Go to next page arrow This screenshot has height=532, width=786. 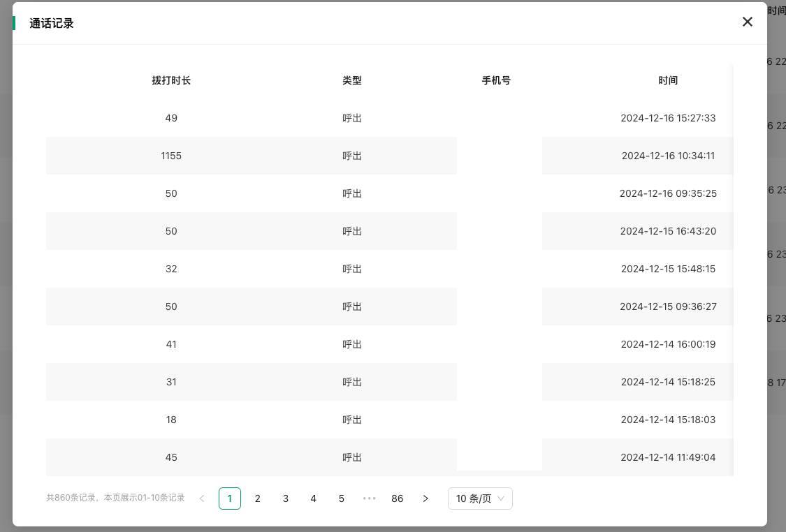pos(425,498)
